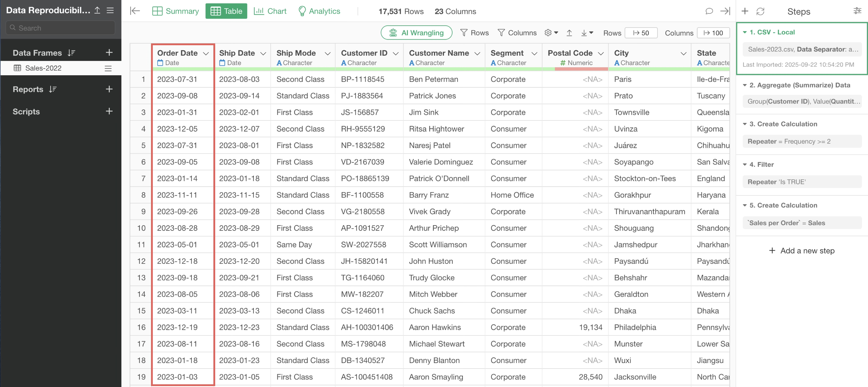Click the AI Wrangling button
Image resolution: width=868 pixels, height=387 pixels.
[416, 33]
